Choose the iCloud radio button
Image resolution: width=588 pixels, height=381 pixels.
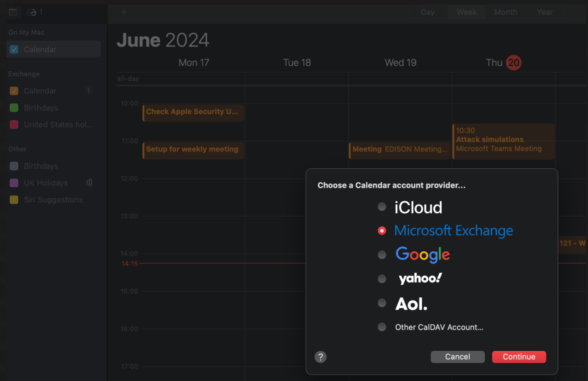[382, 207]
